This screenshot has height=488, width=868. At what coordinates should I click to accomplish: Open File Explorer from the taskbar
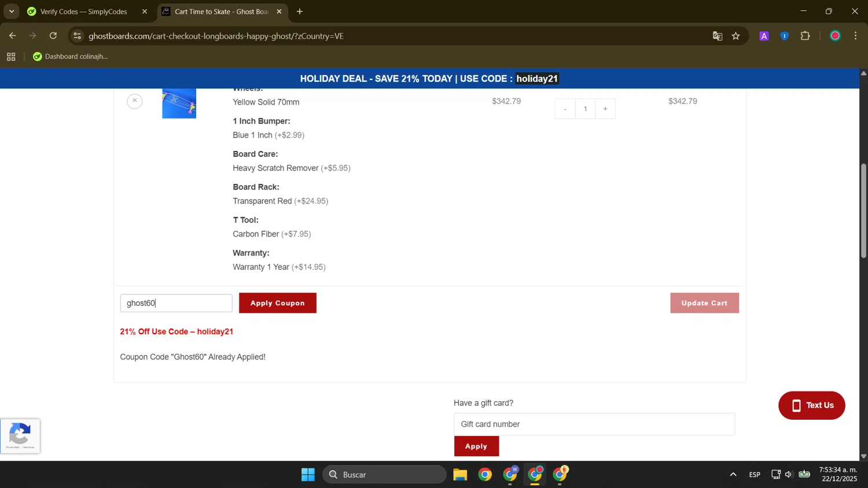(460, 475)
